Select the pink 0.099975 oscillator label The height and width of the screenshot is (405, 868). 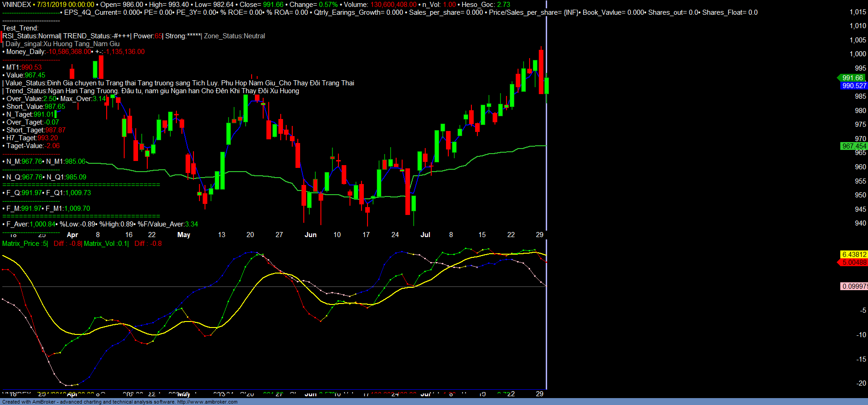coord(854,286)
